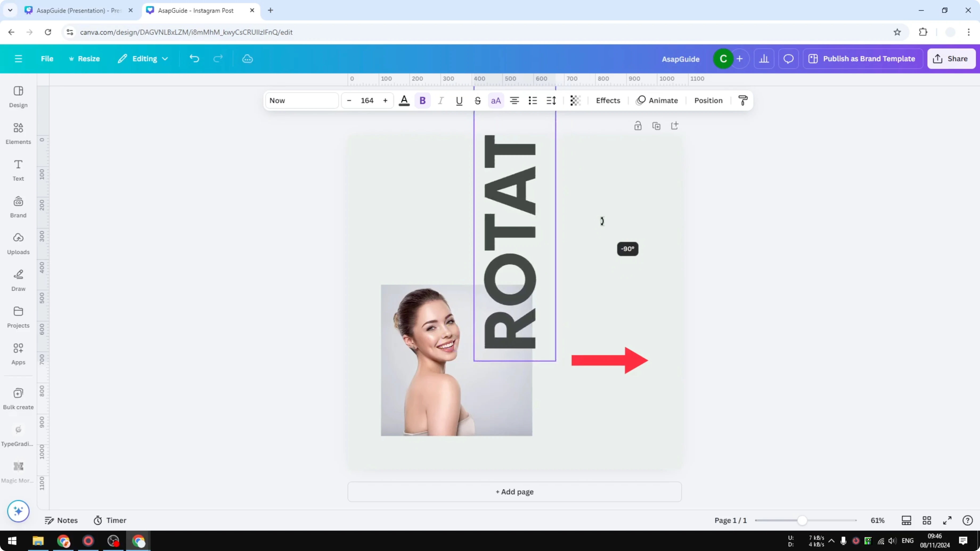Click Publish as Brand Template
Viewport: 980px width, 551px height.
click(863, 59)
